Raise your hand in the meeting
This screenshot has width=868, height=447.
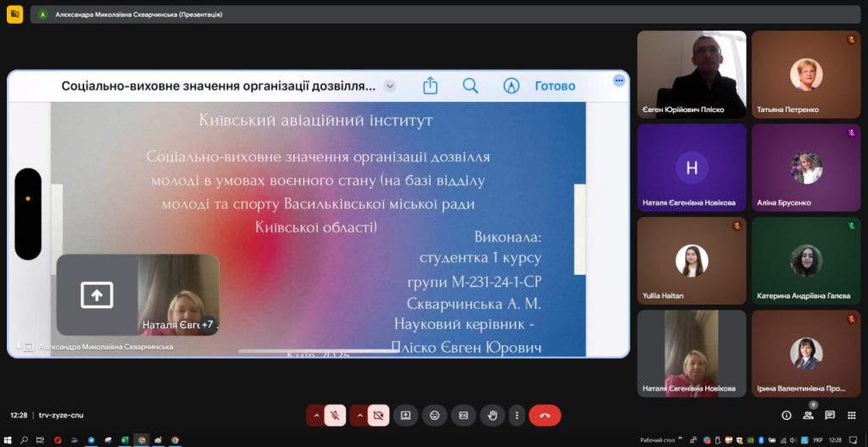(492, 416)
